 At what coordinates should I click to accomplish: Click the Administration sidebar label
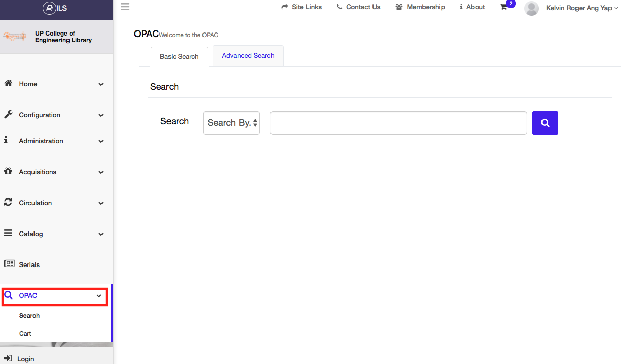(x=41, y=141)
